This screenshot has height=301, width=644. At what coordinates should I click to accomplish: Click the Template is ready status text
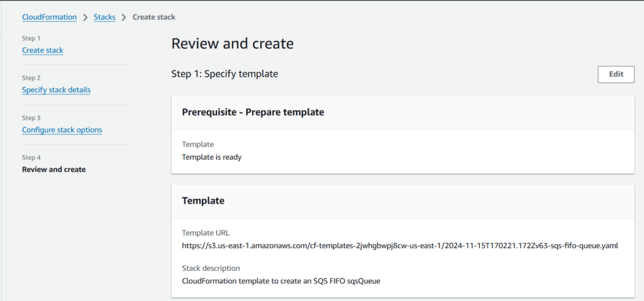[211, 157]
